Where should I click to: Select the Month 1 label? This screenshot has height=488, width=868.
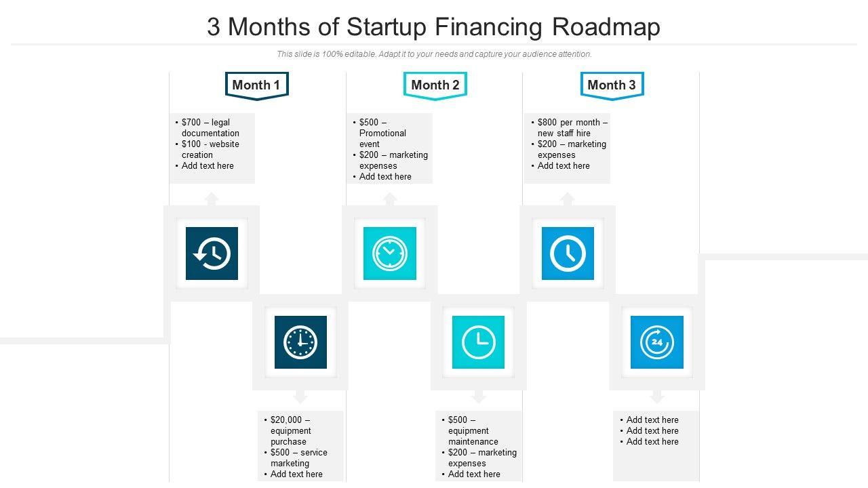coord(256,85)
